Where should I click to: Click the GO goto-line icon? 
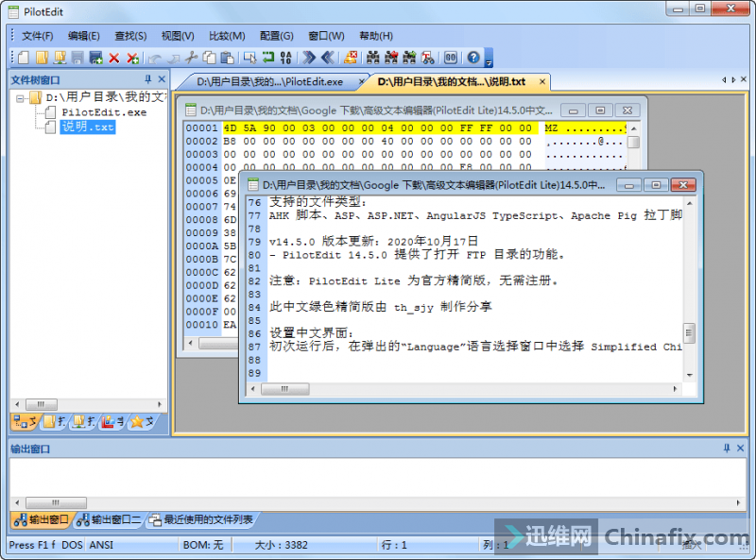coord(451,58)
